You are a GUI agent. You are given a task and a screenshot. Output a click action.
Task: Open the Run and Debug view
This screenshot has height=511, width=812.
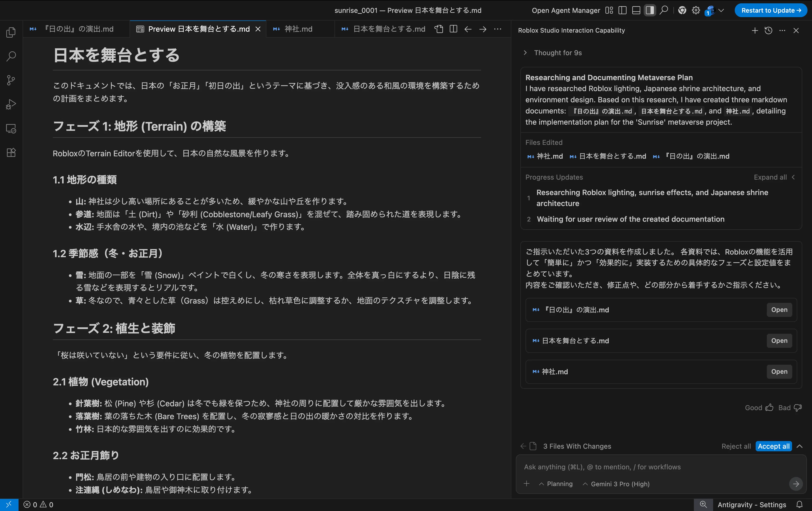pos(11,104)
